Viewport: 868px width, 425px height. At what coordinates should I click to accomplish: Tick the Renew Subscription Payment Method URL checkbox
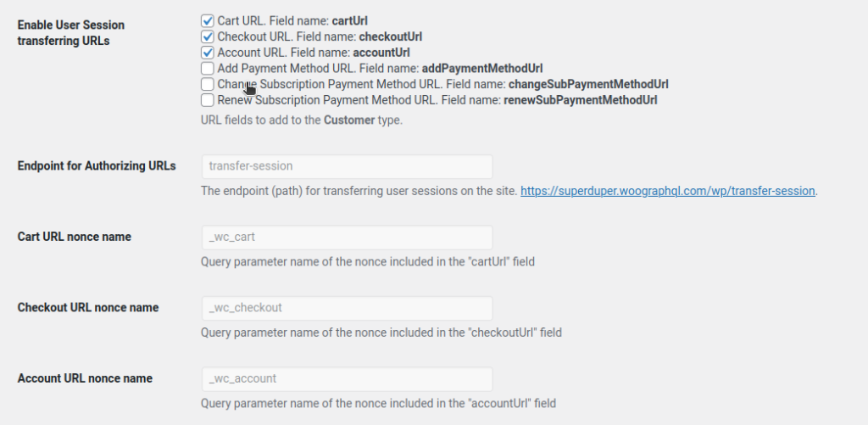[x=208, y=100]
